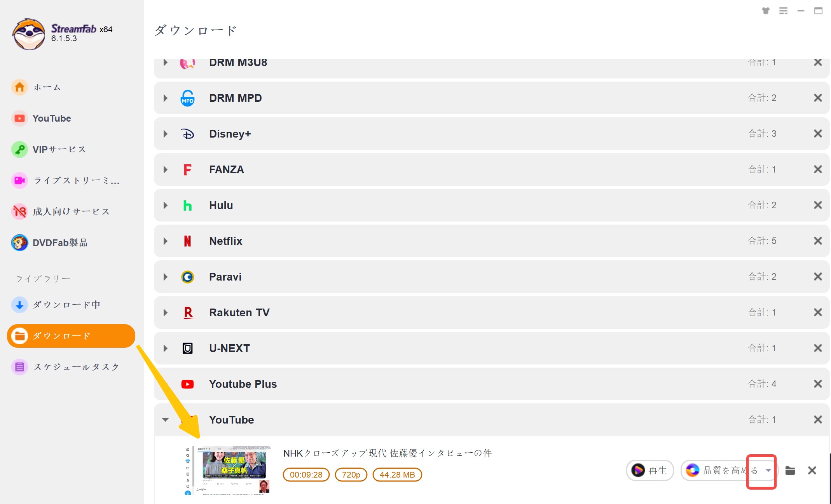Click the video title NHKクローズアップ現代
This screenshot has height=504, width=831.
coord(388,453)
